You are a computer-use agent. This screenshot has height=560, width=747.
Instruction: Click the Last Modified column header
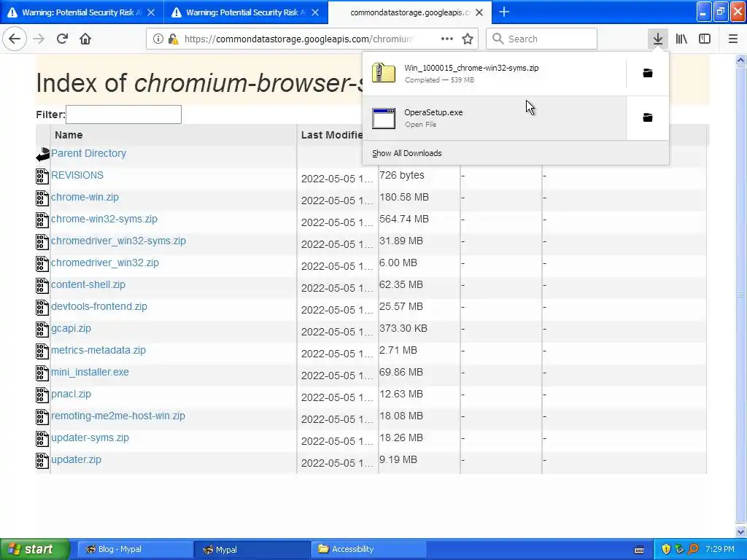[x=332, y=135]
